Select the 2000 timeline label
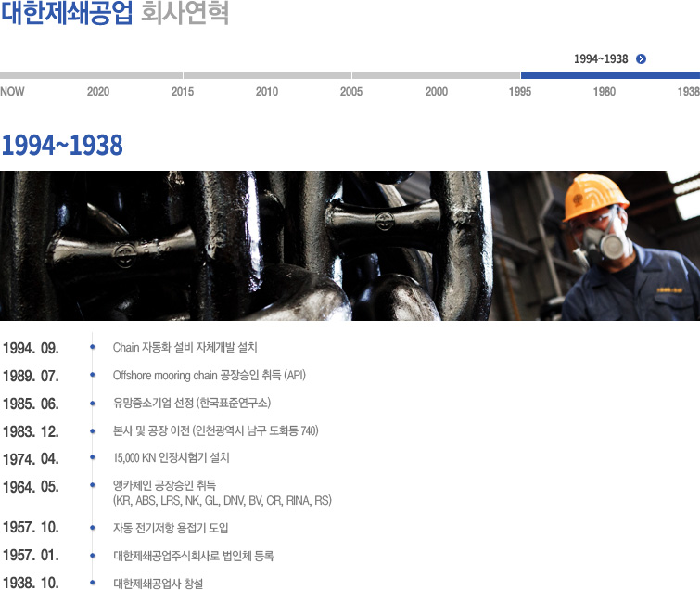Screen dimensions: 700x590 coord(437,92)
